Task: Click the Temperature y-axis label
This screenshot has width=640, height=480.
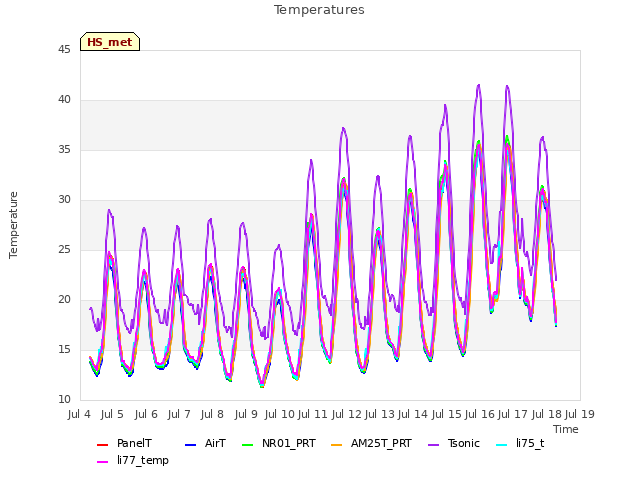Action: [13, 225]
